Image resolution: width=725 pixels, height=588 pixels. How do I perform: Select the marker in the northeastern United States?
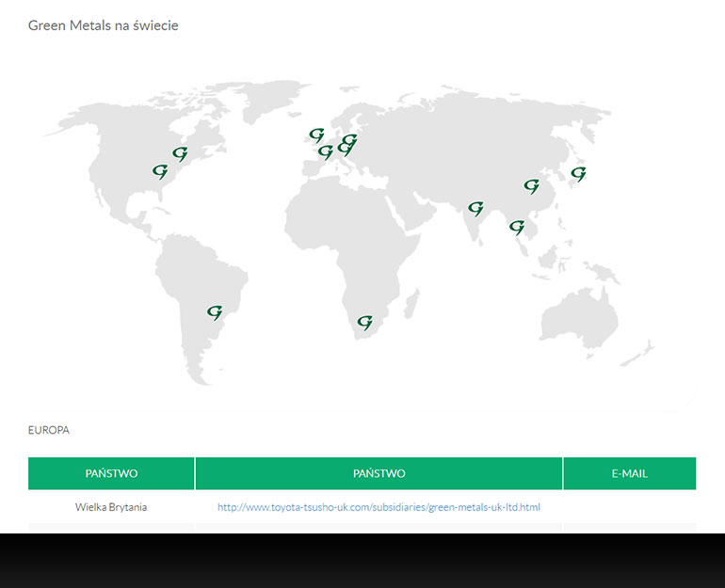(x=181, y=153)
